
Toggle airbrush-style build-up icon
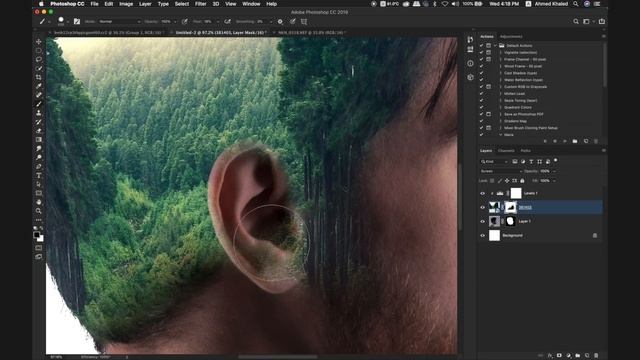click(227, 21)
